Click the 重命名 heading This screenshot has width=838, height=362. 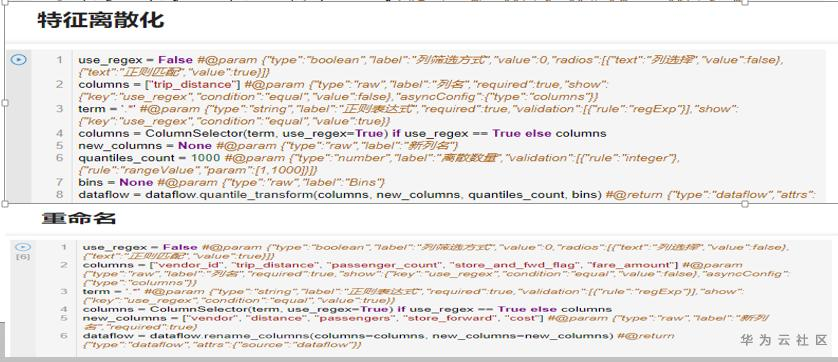pos(79,218)
